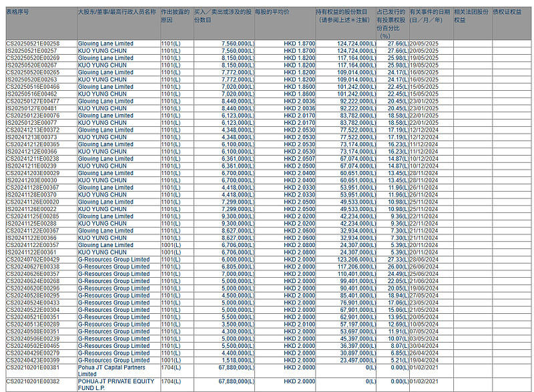The width and height of the screenshot is (534, 392).
Task: Click Glowing Lane Limited in row CS20250521E00258
Action: click(x=105, y=43)
